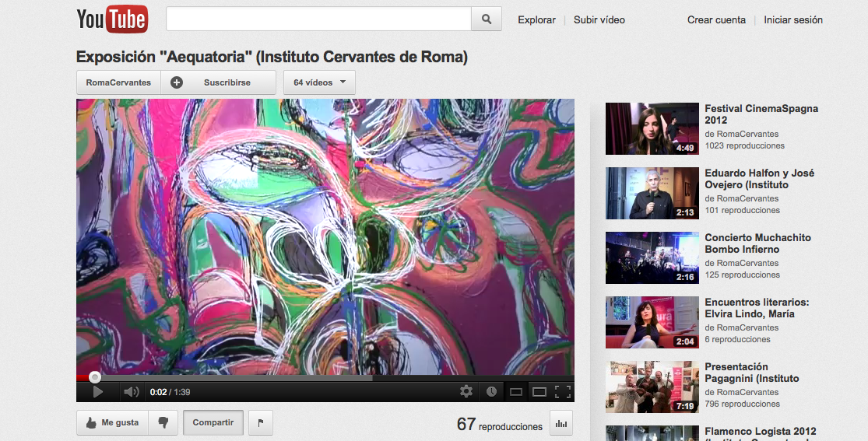Click the Exposición "Aequatoria" video title

tap(272, 57)
